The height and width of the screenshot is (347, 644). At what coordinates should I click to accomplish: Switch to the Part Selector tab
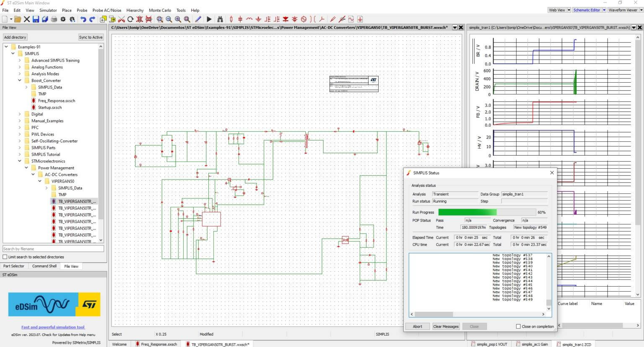[x=14, y=266]
